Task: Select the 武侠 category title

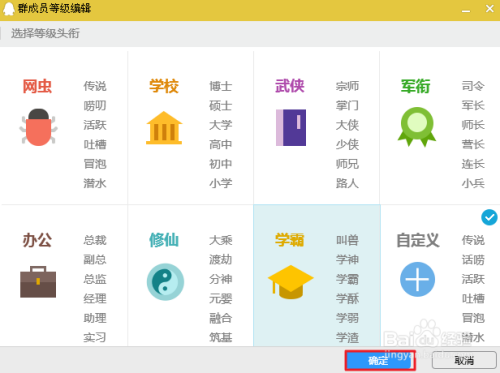Action: point(290,86)
